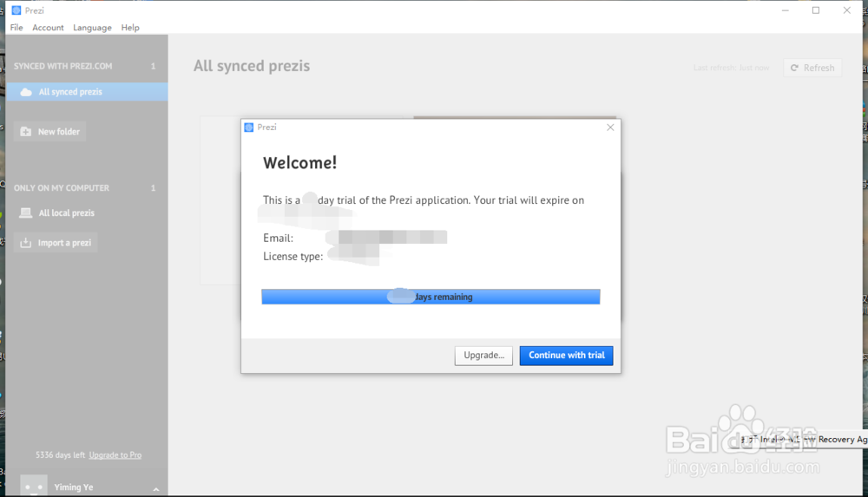Viewport: 868px width, 497px height.
Task: Click Import a prezi button
Action: pos(56,243)
